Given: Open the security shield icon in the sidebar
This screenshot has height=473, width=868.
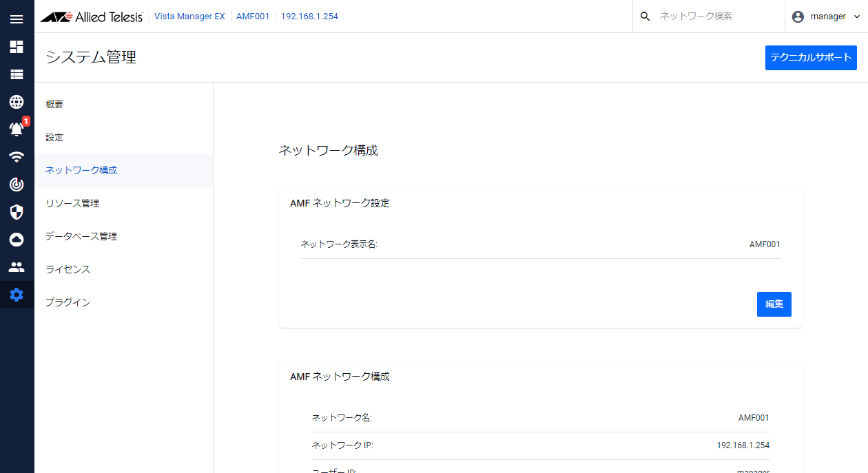Looking at the screenshot, I should [17, 212].
